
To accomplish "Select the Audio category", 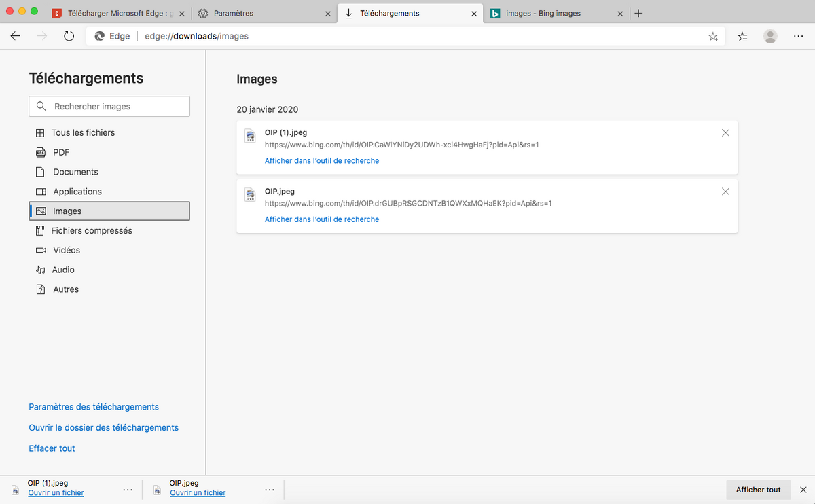I will click(x=109, y=270).
